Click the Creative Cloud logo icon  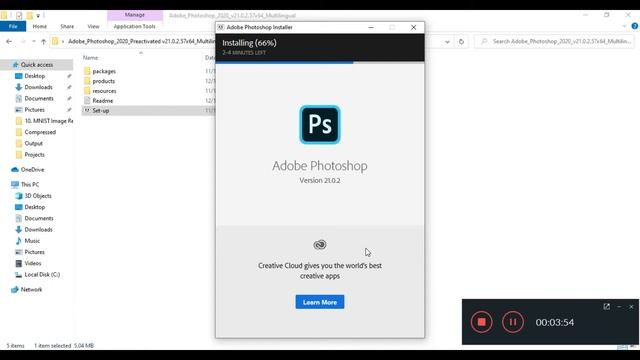pos(320,244)
